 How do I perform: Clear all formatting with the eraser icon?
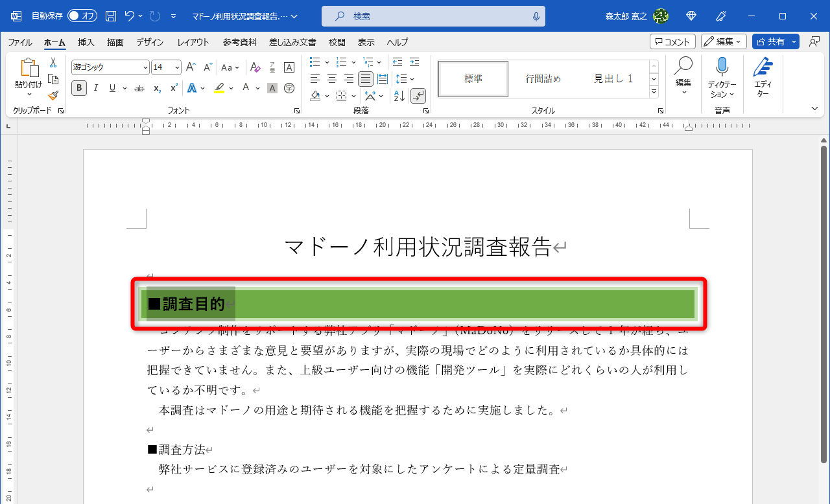point(255,67)
